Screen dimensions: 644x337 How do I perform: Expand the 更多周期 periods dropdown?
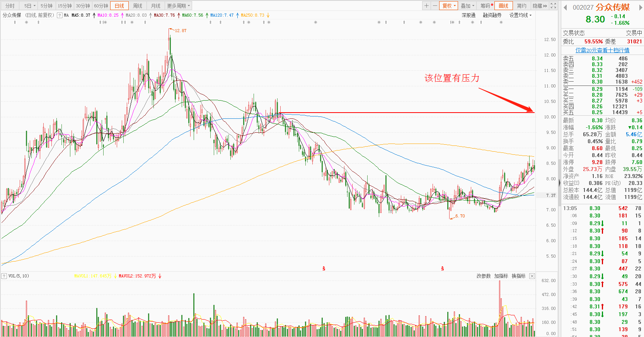pyautogui.click(x=179, y=6)
